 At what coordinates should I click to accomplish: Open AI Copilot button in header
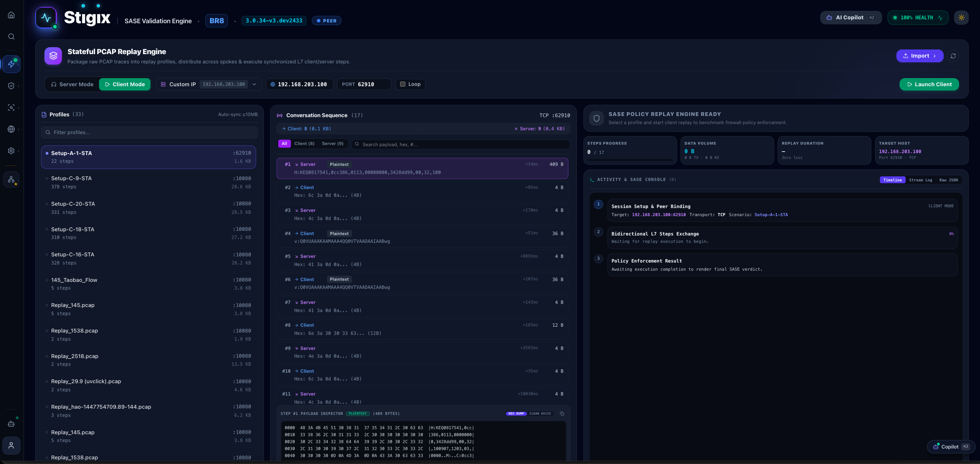[x=851, y=18]
